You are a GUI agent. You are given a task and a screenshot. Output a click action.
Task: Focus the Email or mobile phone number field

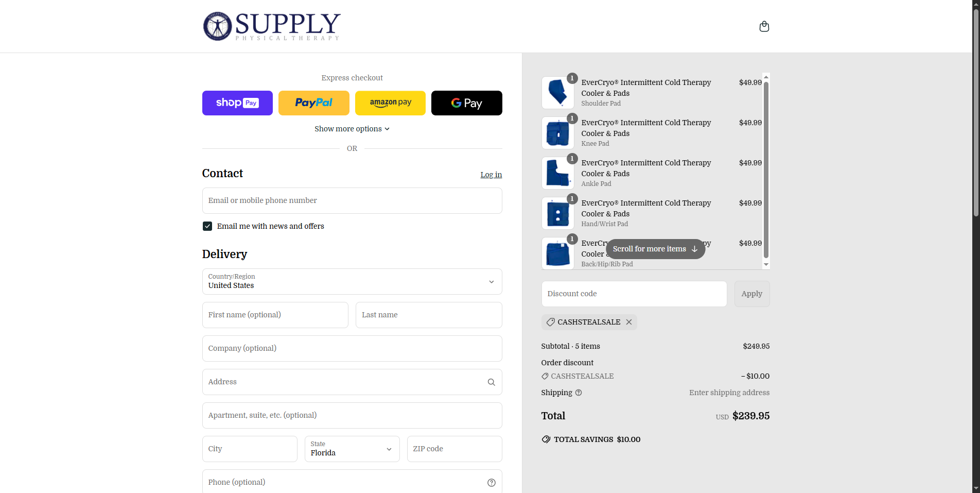coord(352,200)
